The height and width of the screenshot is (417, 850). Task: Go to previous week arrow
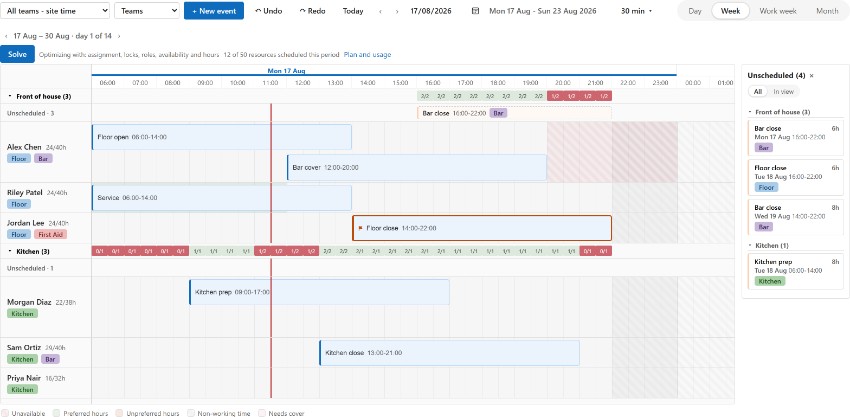point(380,11)
